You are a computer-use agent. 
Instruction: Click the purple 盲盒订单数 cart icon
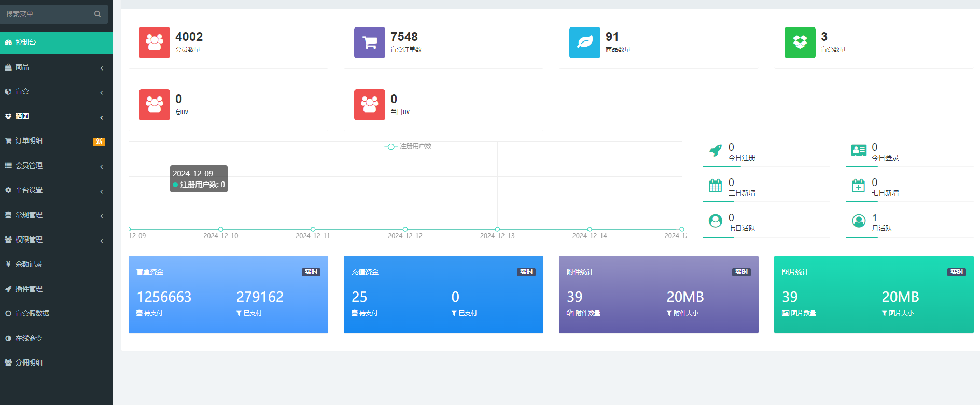point(370,43)
